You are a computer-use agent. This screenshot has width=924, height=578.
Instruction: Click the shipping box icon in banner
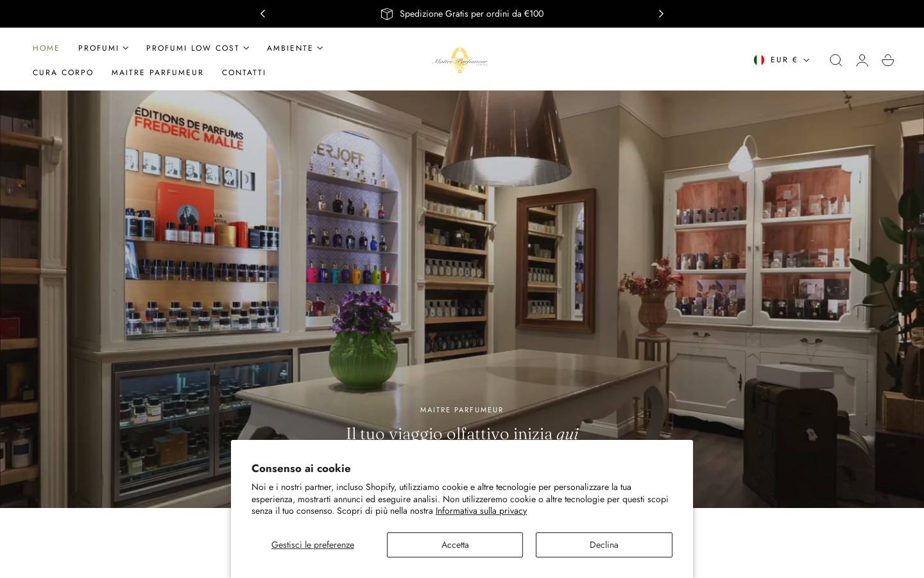(386, 13)
